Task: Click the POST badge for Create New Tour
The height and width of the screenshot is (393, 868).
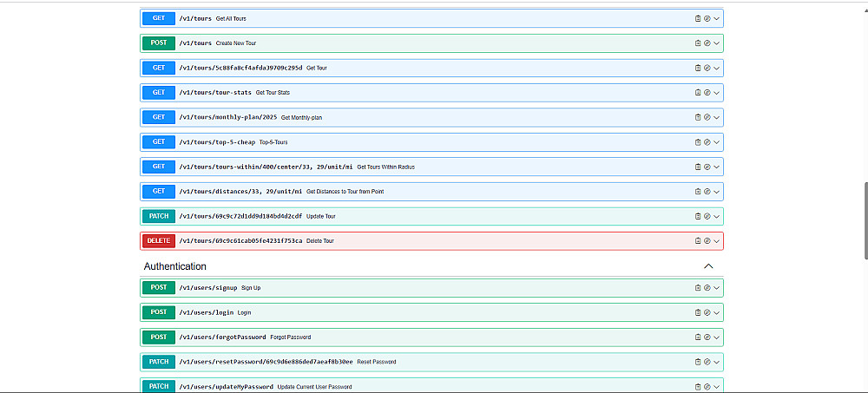Action: click(x=159, y=43)
